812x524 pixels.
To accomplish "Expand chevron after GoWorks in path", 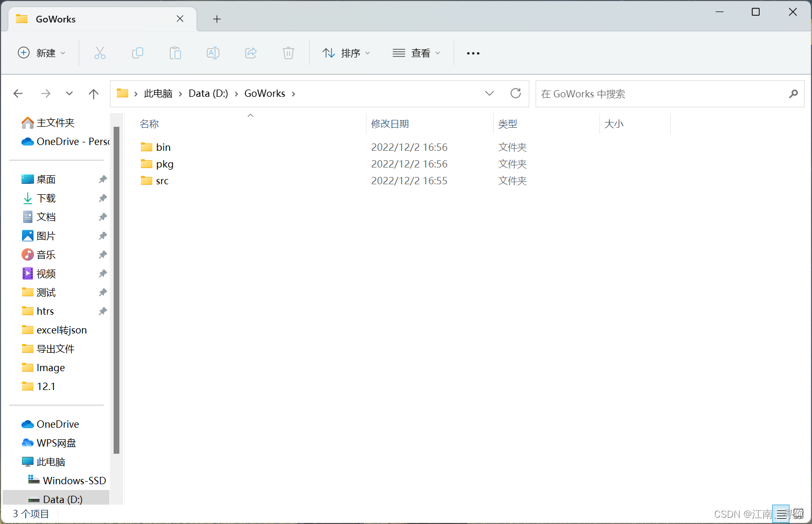I will click(293, 94).
